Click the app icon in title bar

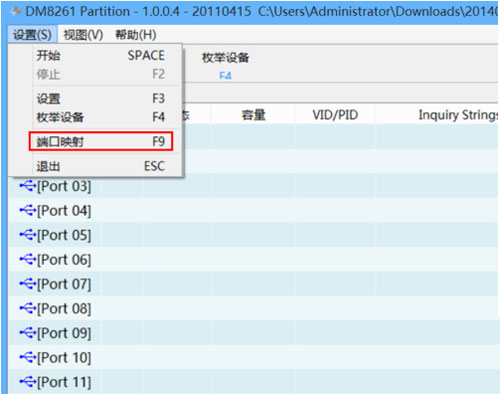pyautogui.click(x=15, y=12)
